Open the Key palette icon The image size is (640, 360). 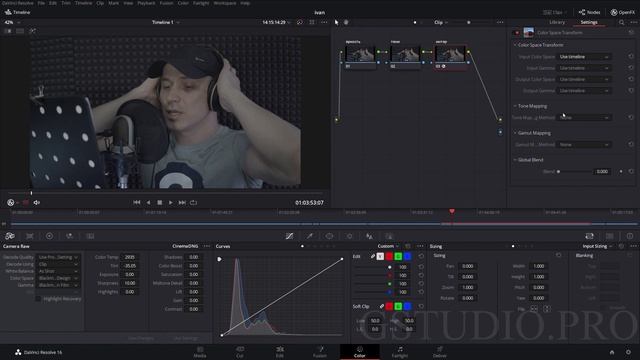coord(389,236)
